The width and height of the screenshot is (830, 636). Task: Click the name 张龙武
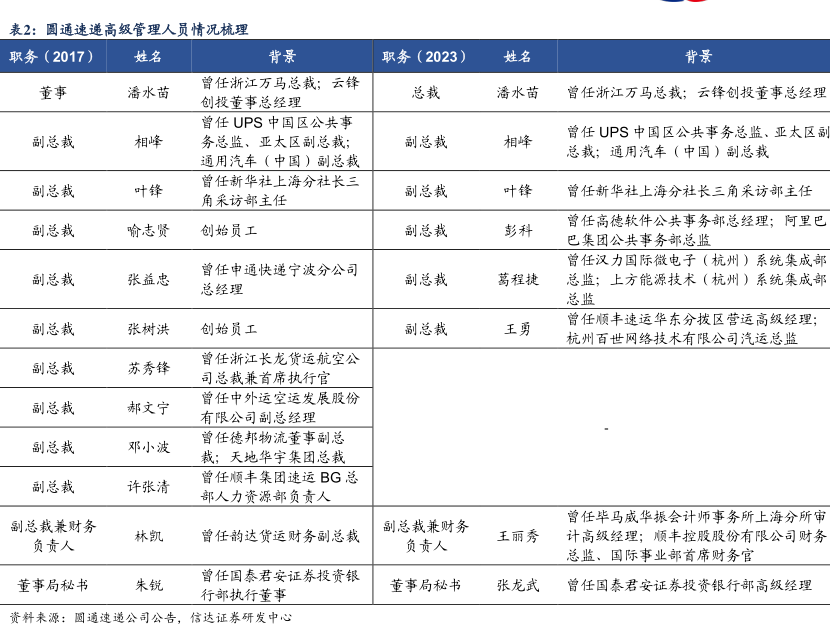(x=517, y=585)
